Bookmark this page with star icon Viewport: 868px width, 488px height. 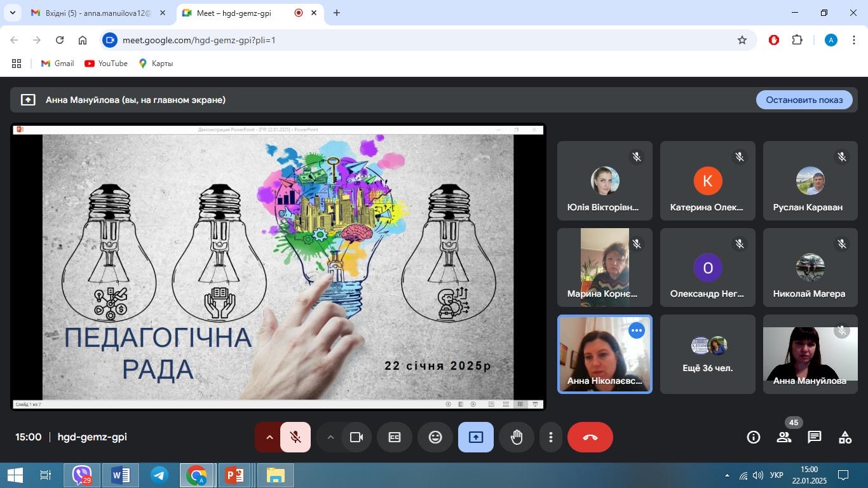point(742,40)
